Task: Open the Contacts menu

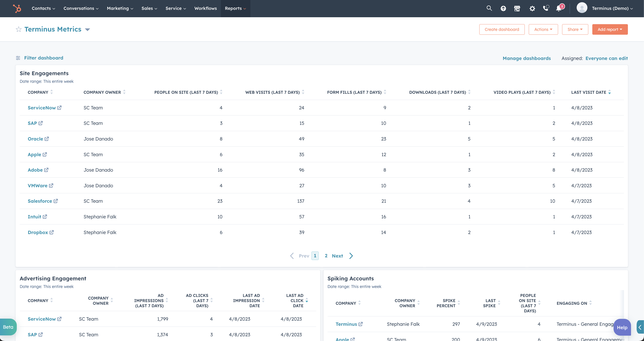Action: pyautogui.click(x=43, y=8)
